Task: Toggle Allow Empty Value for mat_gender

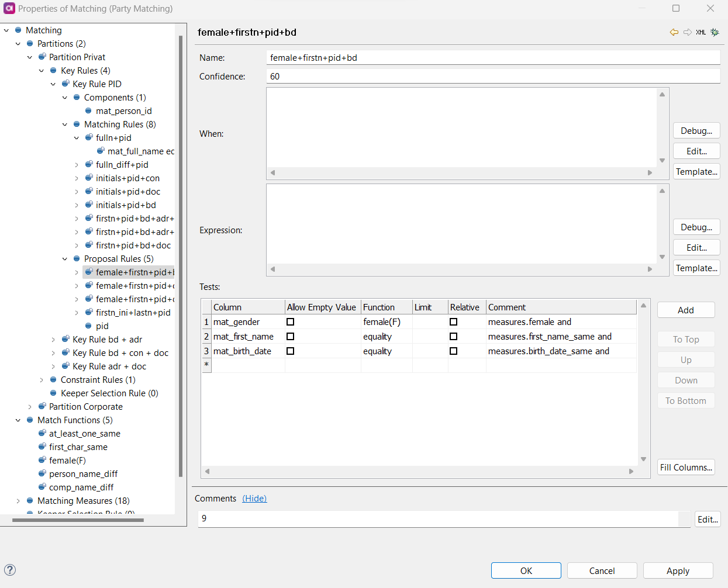Action: 291,321
